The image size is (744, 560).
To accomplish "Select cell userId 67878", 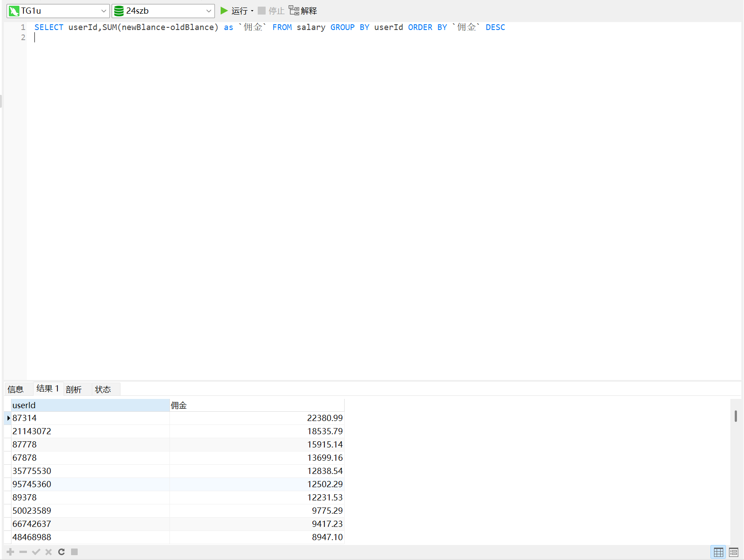I will (90, 458).
